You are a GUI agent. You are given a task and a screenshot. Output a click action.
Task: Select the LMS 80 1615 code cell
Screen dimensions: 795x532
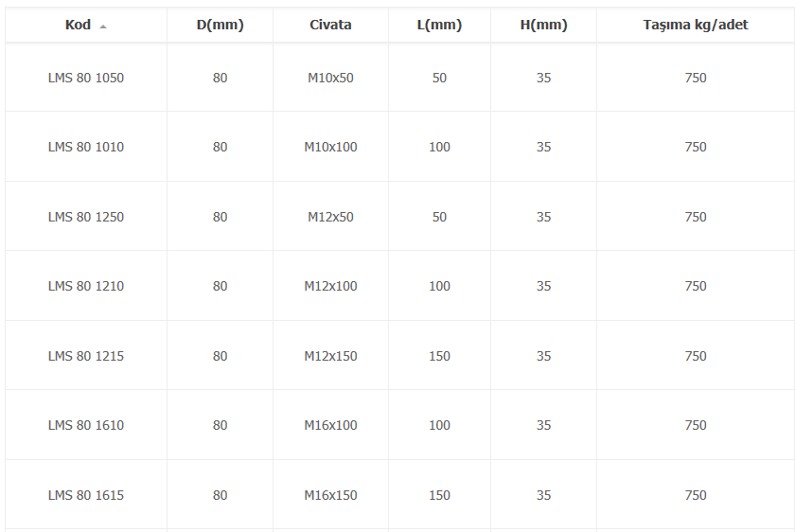tap(86, 495)
